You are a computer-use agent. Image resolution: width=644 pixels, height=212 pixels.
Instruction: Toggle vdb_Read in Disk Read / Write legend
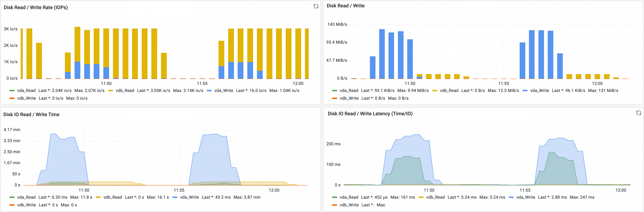[x=449, y=91]
